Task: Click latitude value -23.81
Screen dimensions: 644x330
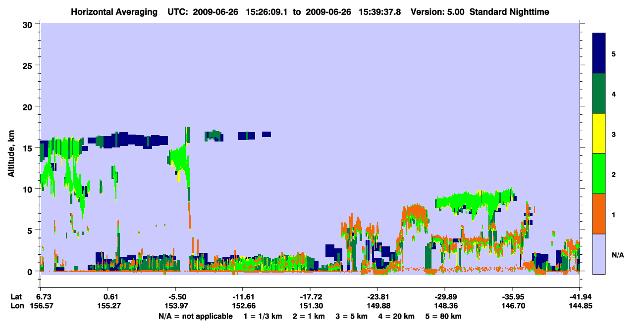Action: click(377, 297)
